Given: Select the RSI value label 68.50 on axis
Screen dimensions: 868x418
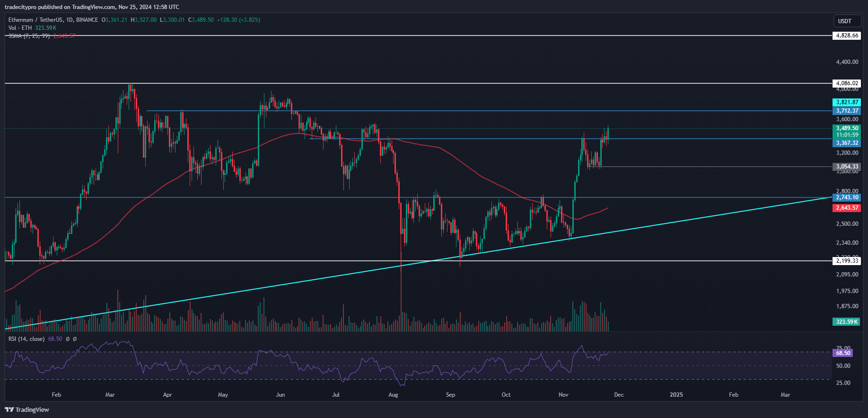Looking at the screenshot, I should (843, 353).
